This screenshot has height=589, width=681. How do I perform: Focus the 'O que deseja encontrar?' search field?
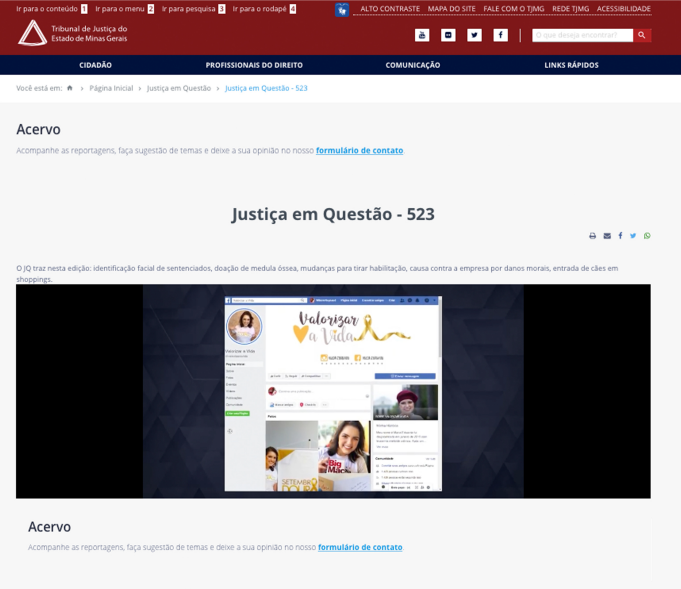coord(582,35)
